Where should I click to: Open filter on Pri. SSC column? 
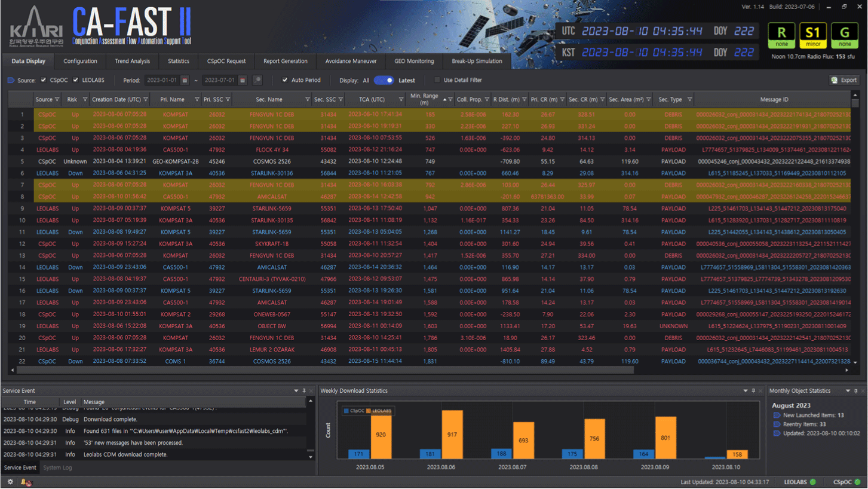tap(228, 100)
